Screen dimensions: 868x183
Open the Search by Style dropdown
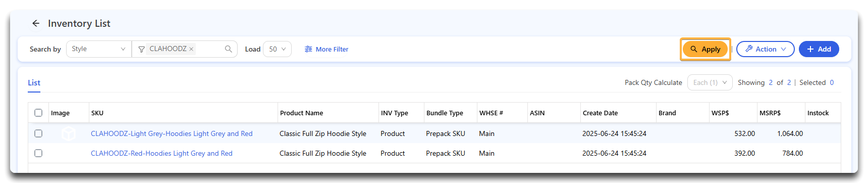tap(99, 49)
